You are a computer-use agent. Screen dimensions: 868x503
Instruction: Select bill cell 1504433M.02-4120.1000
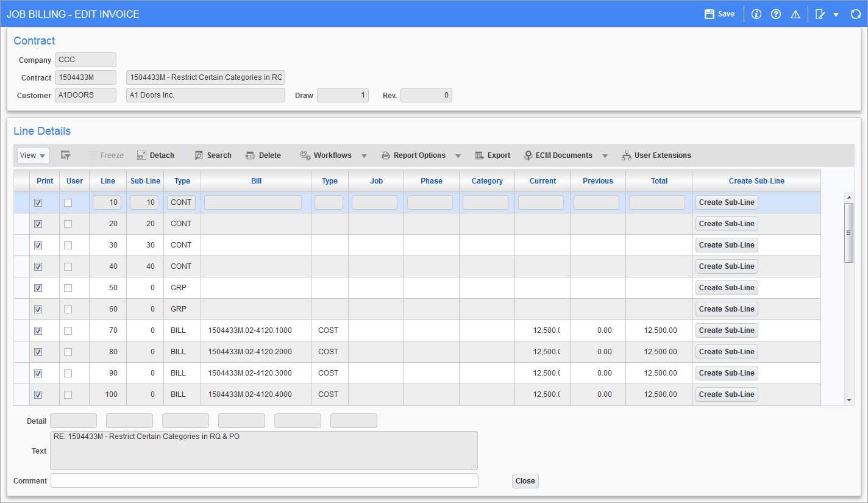256,330
